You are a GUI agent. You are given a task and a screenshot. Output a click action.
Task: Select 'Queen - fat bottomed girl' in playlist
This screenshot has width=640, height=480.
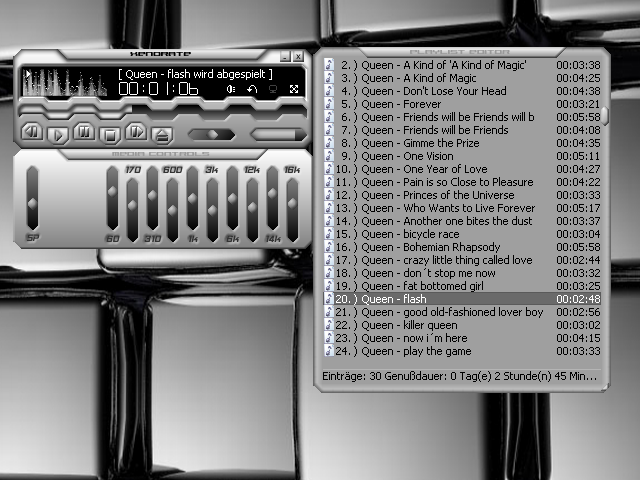(462, 286)
